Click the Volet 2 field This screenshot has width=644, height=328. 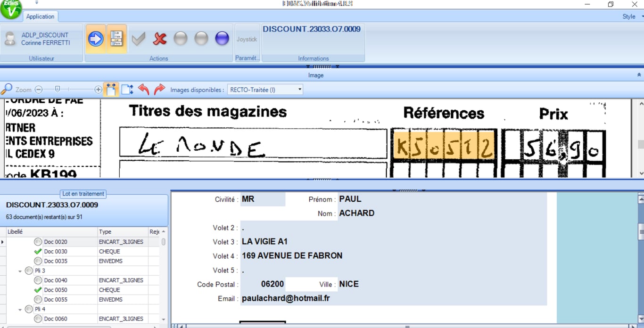tap(393, 228)
